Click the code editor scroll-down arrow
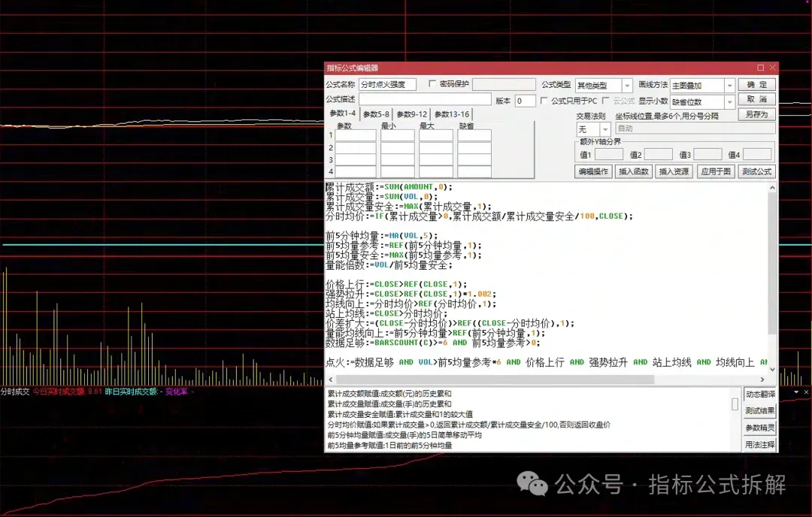The width and height of the screenshot is (812, 517). 772,369
